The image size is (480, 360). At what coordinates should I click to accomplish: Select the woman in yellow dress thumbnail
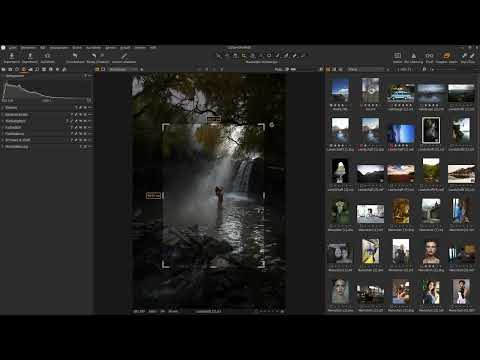pos(370,252)
